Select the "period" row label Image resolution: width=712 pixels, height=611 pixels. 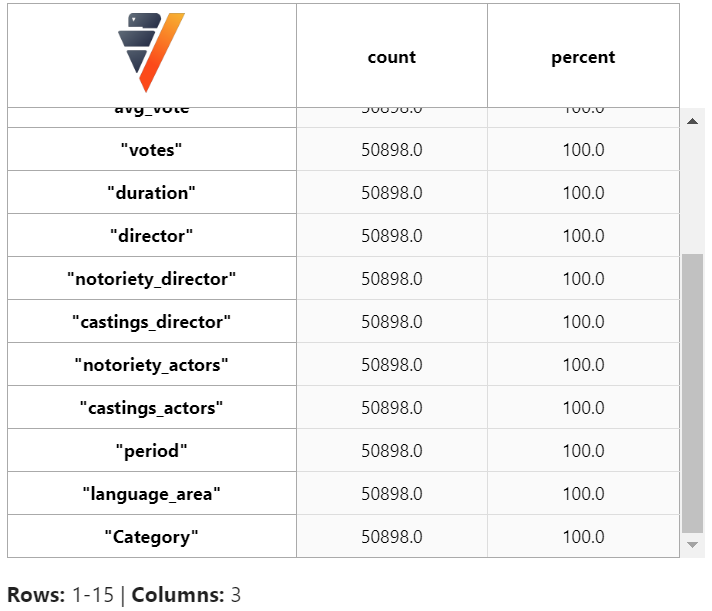[151, 451]
